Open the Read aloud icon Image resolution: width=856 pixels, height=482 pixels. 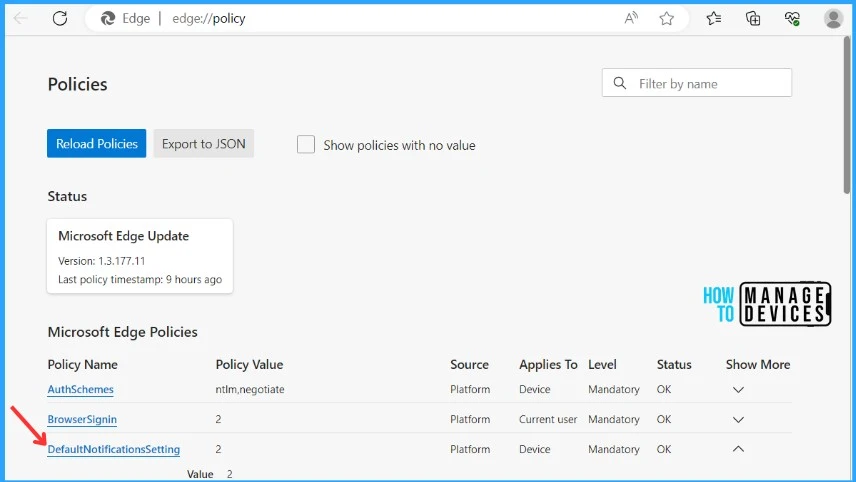631,19
